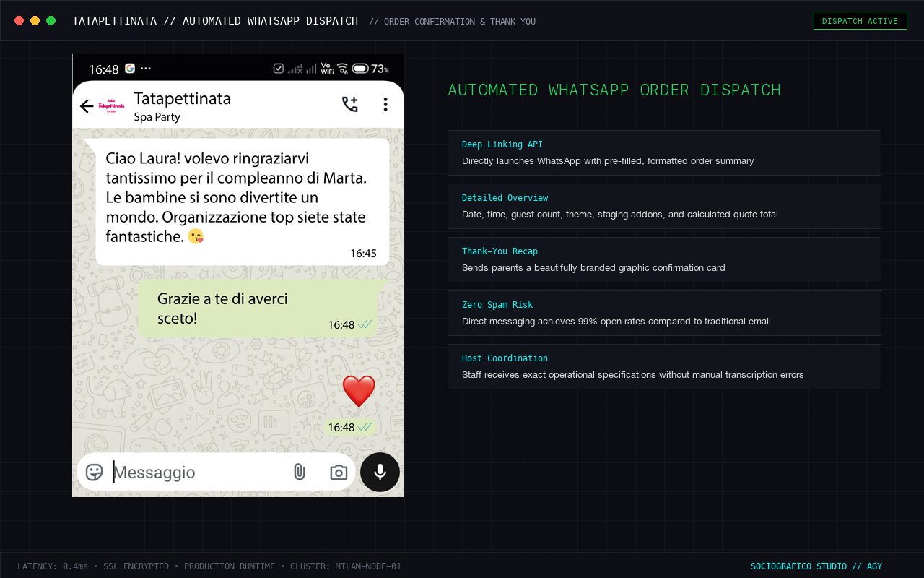Screen dimensions: 924x578
Task: Click the checkbox task icon in phone status bar
Action: 279,69
